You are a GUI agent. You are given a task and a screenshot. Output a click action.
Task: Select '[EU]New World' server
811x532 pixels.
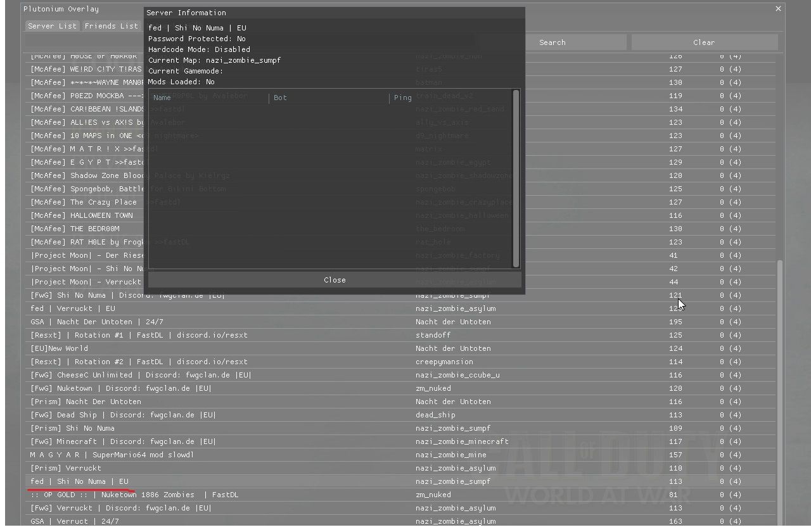(400, 348)
